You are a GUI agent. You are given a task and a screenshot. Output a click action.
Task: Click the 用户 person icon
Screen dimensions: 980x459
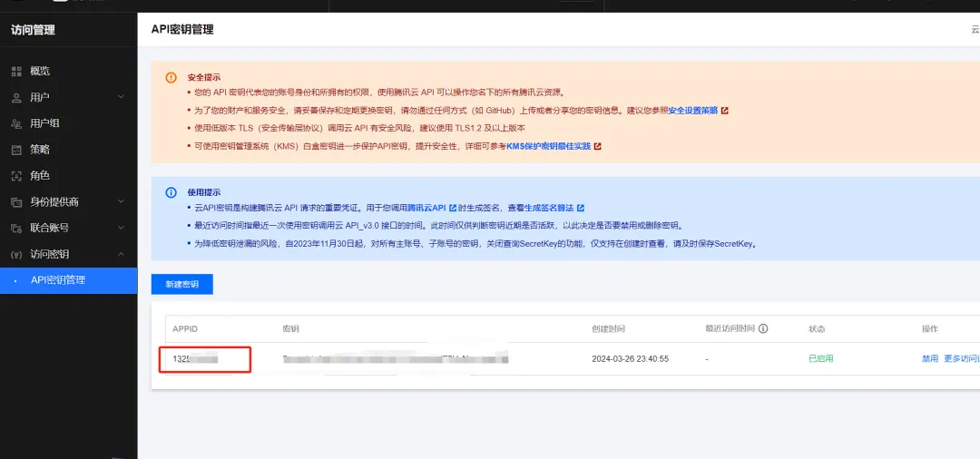(x=17, y=97)
